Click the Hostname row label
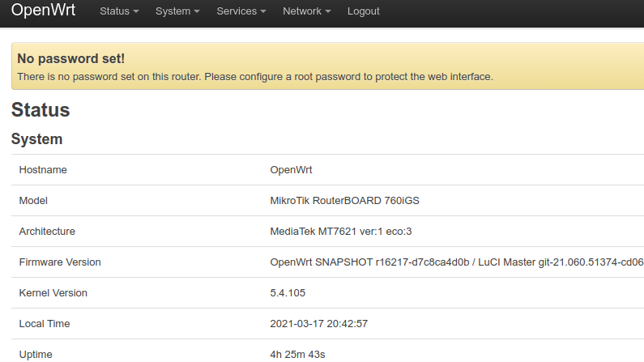644x362 pixels. pyautogui.click(x=43, y=170)
